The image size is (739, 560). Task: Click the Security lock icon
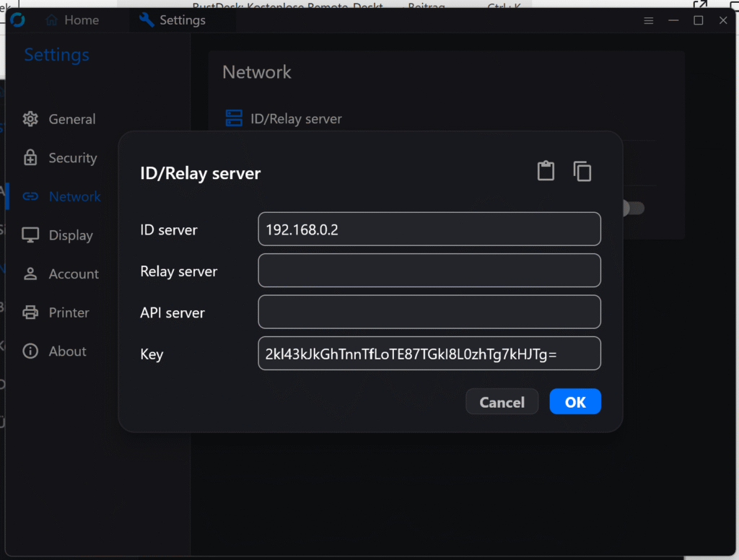pyautogui.click(x=30, y=158)
